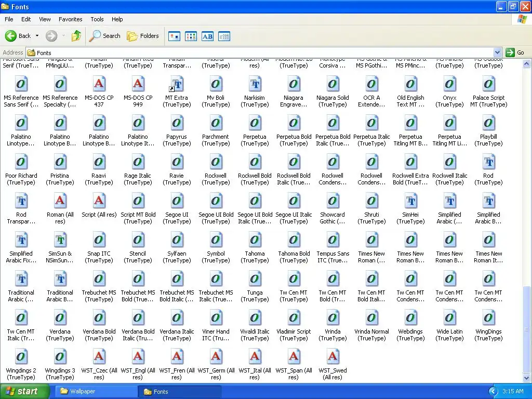This screenshot has height=399, width=532.
Task: Select the Script (All res) font icon
Action: 99,201
